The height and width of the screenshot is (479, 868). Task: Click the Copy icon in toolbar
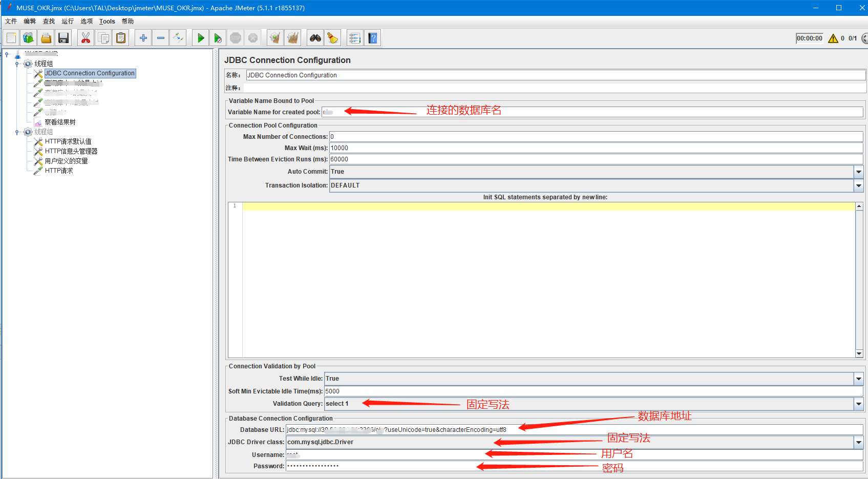[103, 38]
